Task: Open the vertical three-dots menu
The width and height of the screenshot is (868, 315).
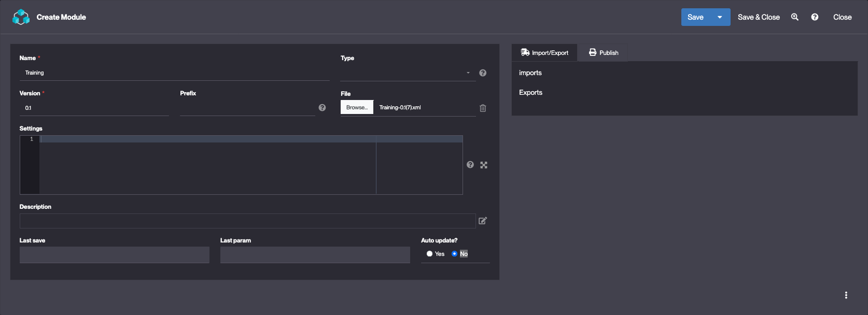Action: click(846, 295)
